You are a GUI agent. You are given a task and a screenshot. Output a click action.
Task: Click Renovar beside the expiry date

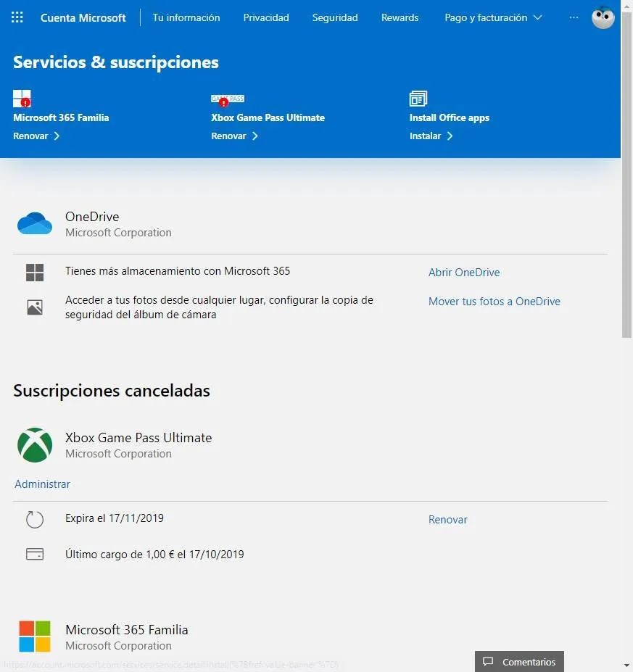click(447, 520)
